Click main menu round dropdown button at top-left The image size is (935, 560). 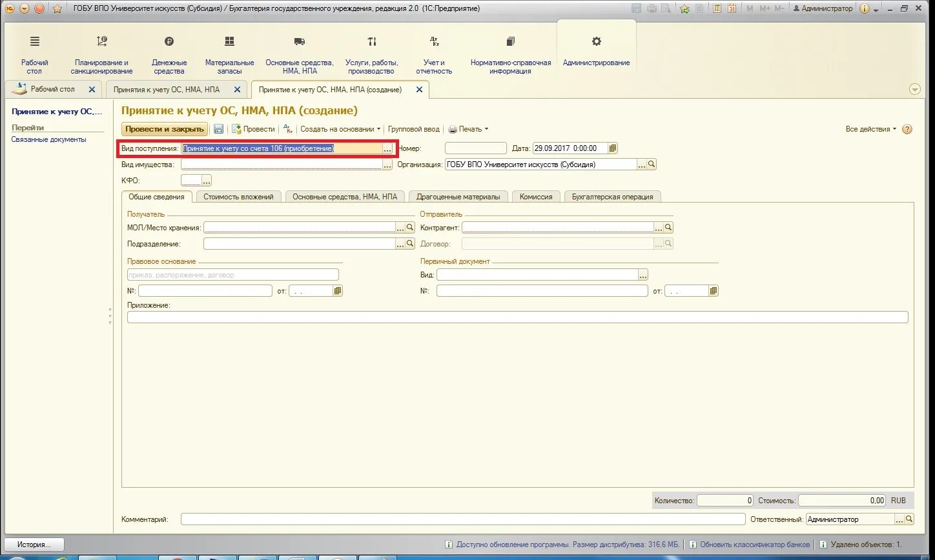click(25, 8)
